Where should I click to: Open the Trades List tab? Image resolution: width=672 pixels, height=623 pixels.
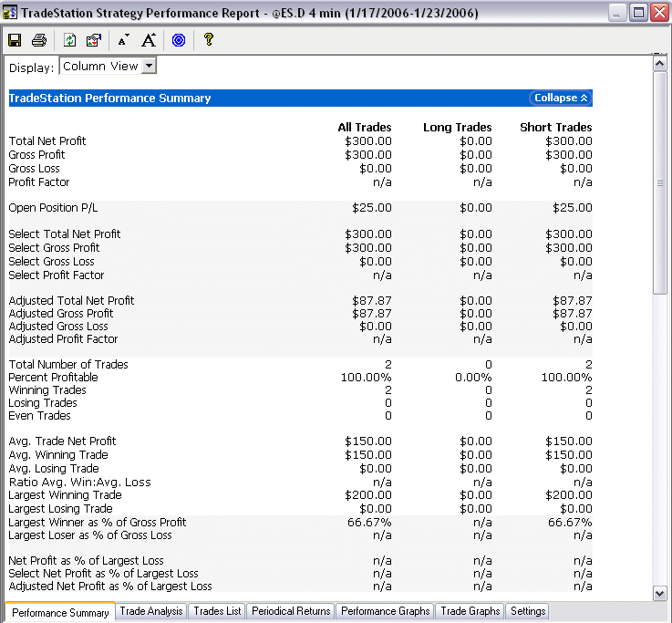click(x=217, y=611)
